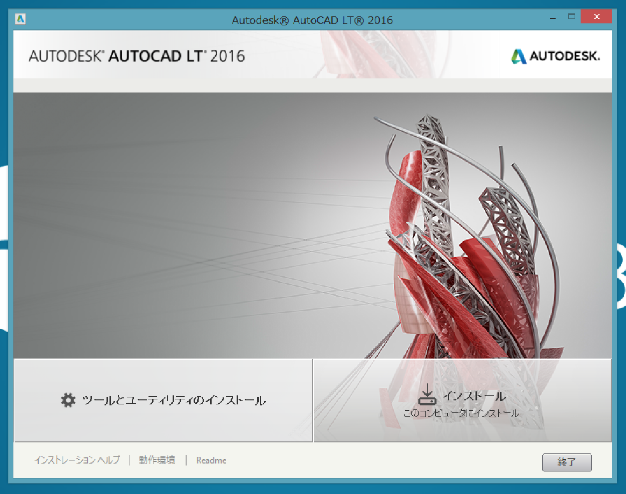The image size is (626, 494).
Task: Click the gear icon for tools and utilities
Action: [68, 400]
